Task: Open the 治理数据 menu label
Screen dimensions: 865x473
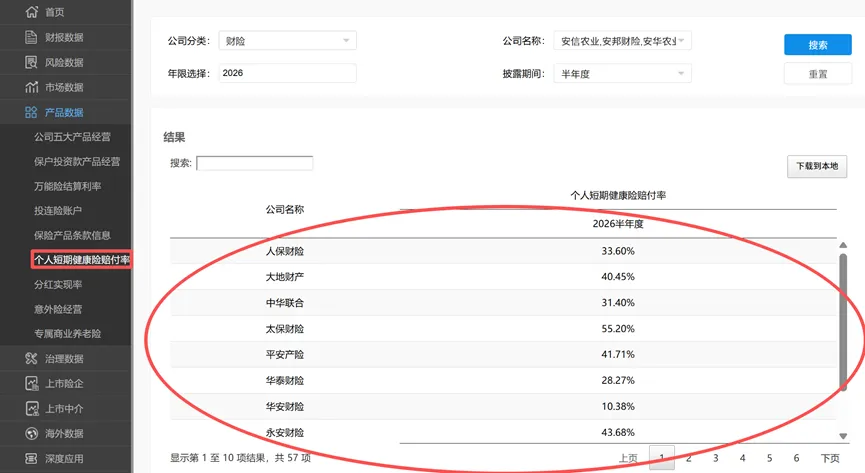Action: [64, 359]
